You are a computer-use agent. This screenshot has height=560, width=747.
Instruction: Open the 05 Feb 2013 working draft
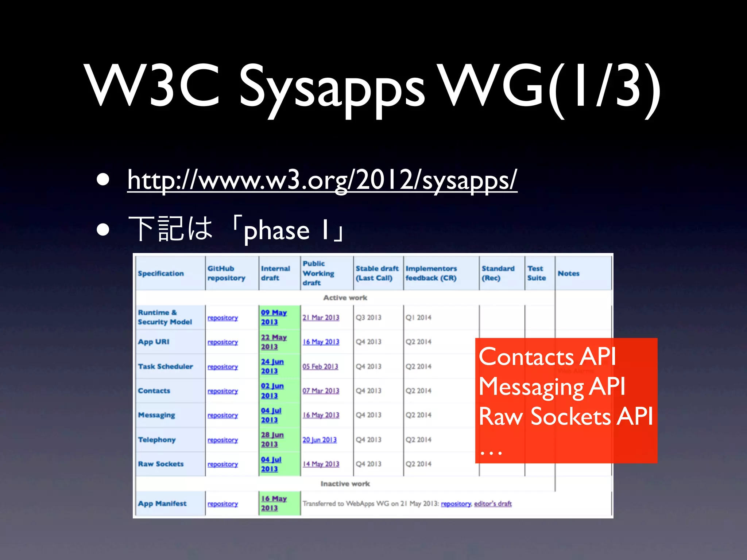[x=320, y=366]
